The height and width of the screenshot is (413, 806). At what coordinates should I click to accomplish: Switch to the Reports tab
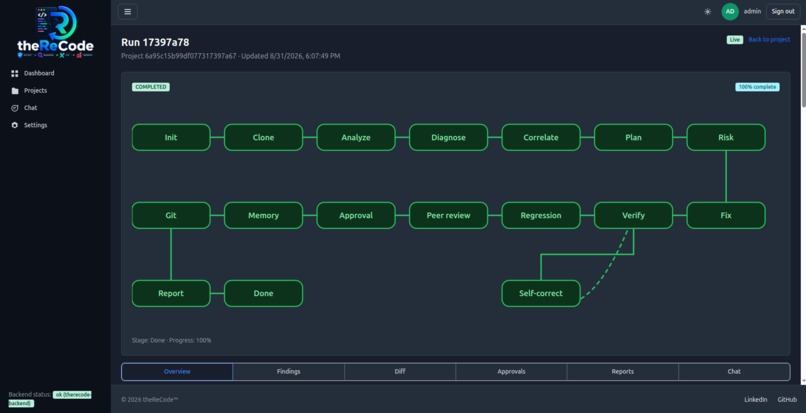click(622, 371)
